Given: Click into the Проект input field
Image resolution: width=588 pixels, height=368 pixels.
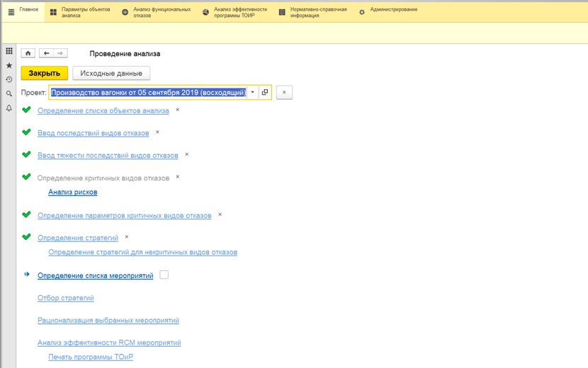Looking at the screenshot, I should pyautogui.click(x=149, y=92).
